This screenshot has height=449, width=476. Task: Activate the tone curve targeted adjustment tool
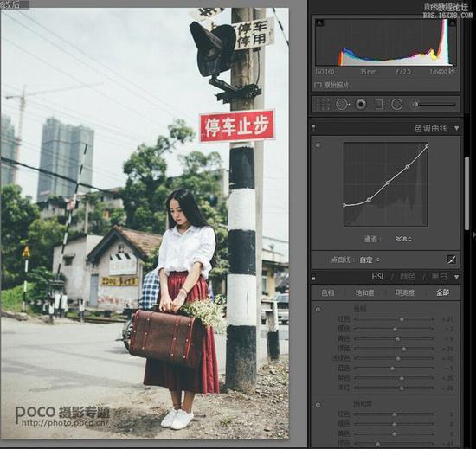[x=318, y=145]
